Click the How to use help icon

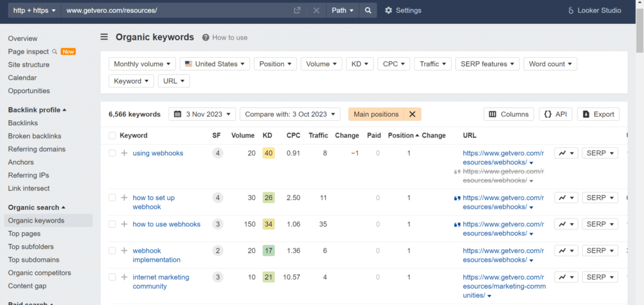pos(206,38)
